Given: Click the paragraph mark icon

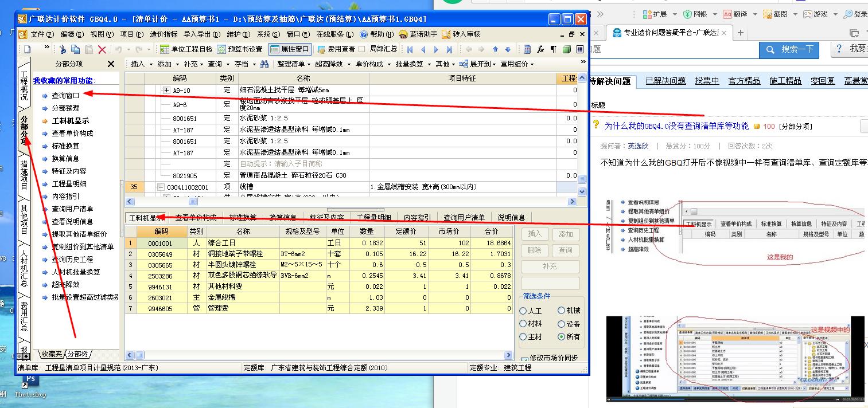Looking at the screenshot, I should [x=553, y=49].
